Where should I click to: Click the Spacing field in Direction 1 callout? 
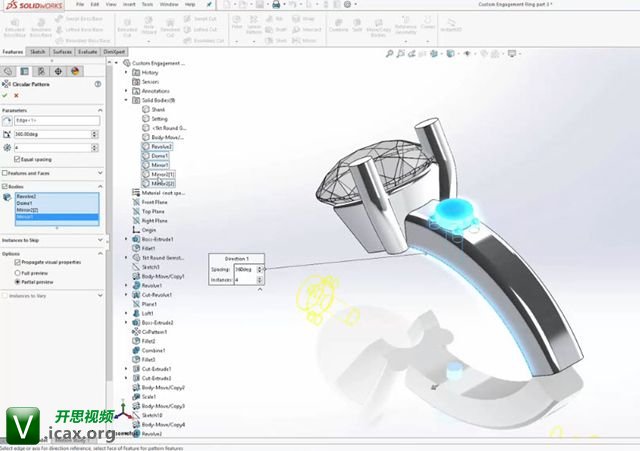pyautogui.click(x=245, y=269)
